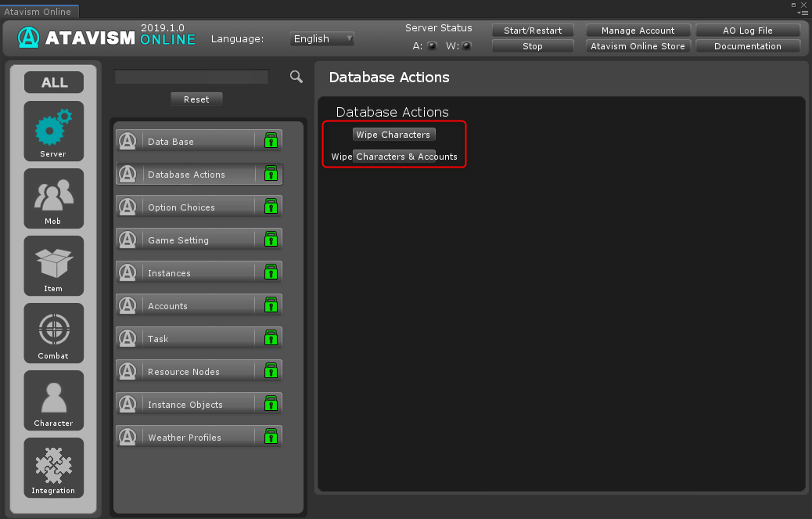This screenshot has height=519, width=812.
Task: Select the Mob category icon
Action: 53,197
